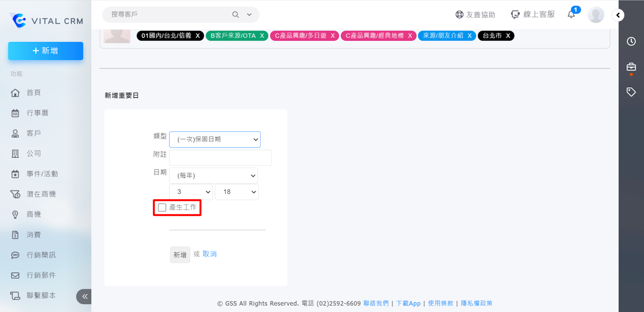Click the user avatar in header
The image size is (644, 312).
(595, 15)
